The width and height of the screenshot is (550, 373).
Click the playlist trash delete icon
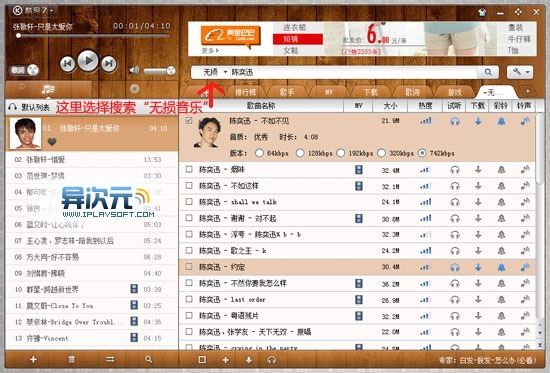[72, 359]
